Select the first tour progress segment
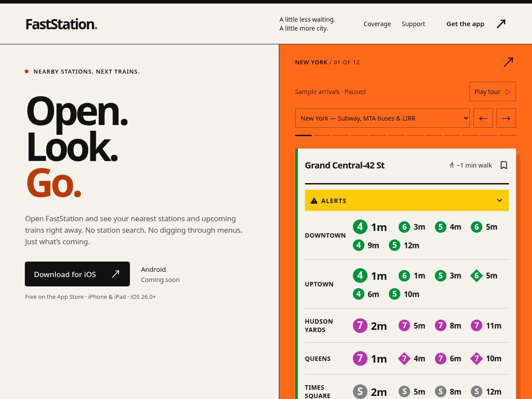532x399 pixels. (x=303, y=135)
